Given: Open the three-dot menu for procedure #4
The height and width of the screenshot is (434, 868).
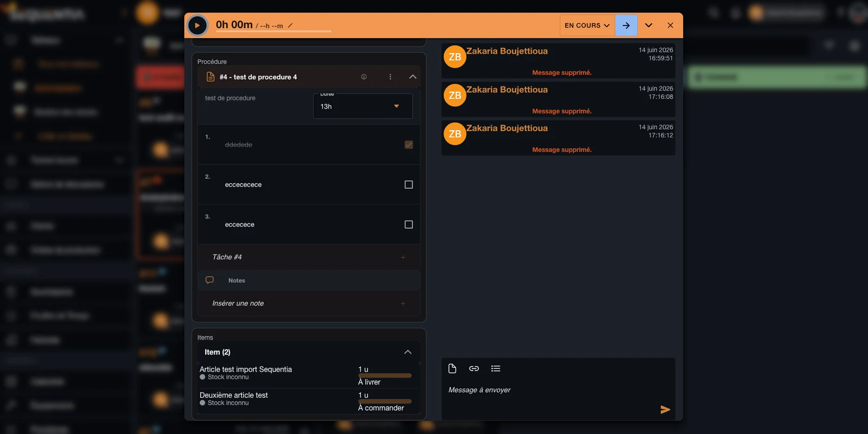Looking at the screenshot, I should pyautogui.click(x=390, y=77).
